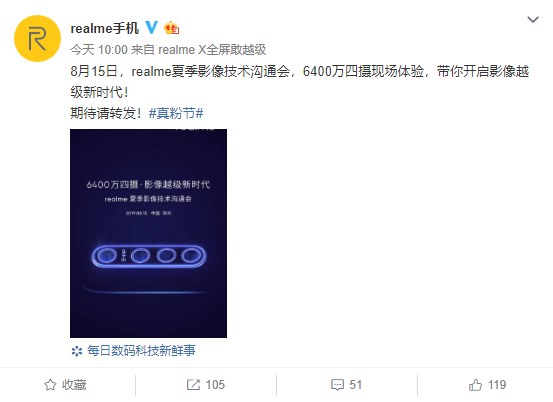The width and height of the screenshot is (553, 402).
Task: Open the realme yellow profile avatar
Action: click(x=37, y=38)
